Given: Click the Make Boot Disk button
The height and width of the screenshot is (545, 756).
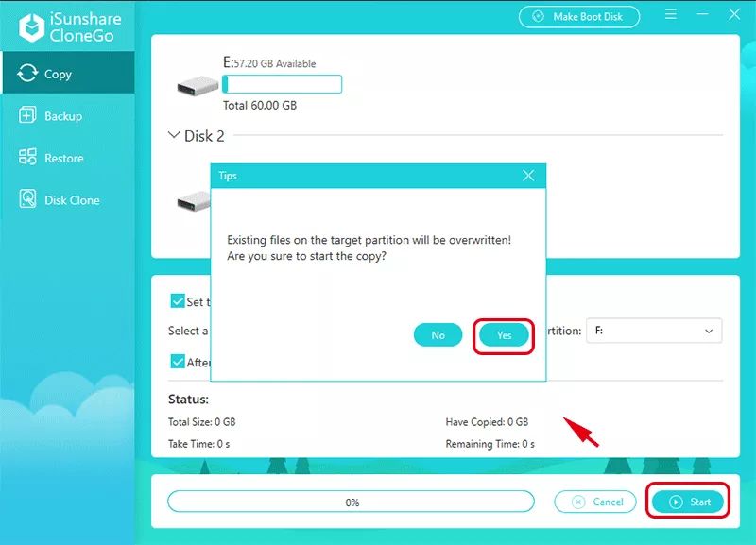Looking at the screenshot, I should pyautogui.click(x=578, y=16).
